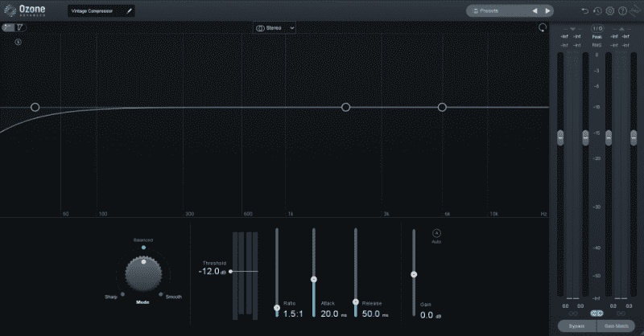
Task: Select the gain reduction trace view icon
Action: (20, 27)
